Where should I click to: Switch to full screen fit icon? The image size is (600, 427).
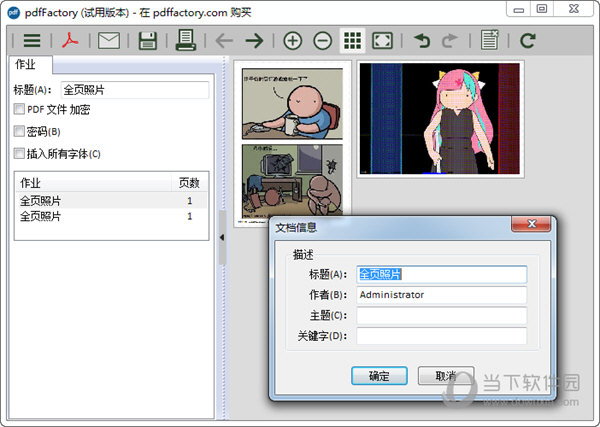(382, 41)
